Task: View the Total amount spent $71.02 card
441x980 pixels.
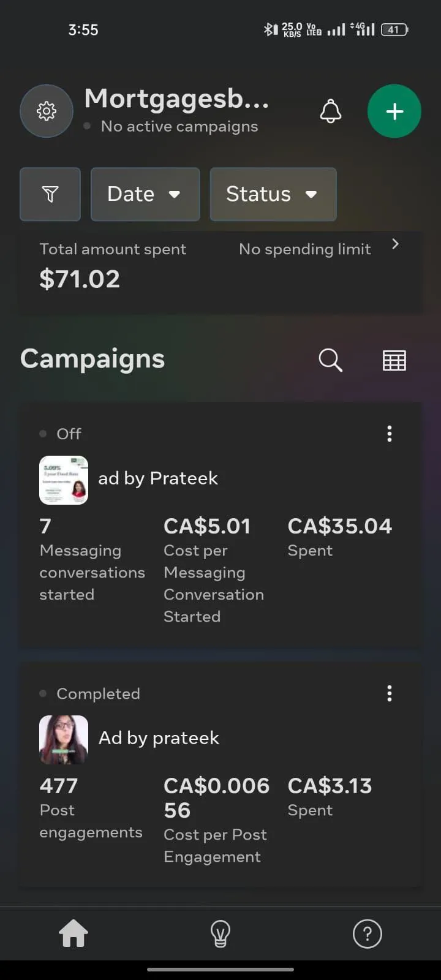Action: [221, 273]
